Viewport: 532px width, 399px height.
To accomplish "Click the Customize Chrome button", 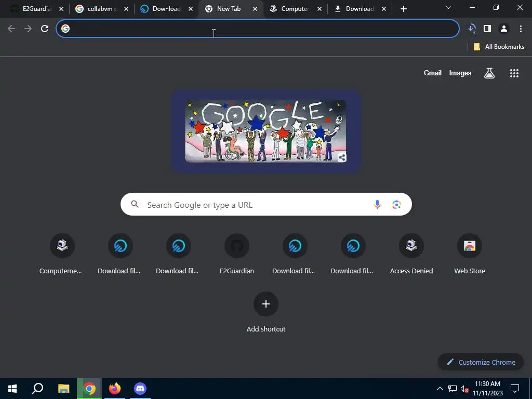I will [481, 362].
